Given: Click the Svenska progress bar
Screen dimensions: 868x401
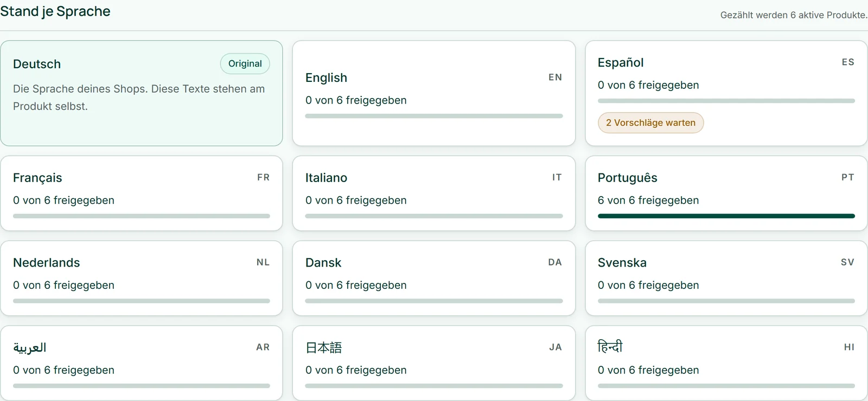Looking at the screenshot, I should click(726, 301).
